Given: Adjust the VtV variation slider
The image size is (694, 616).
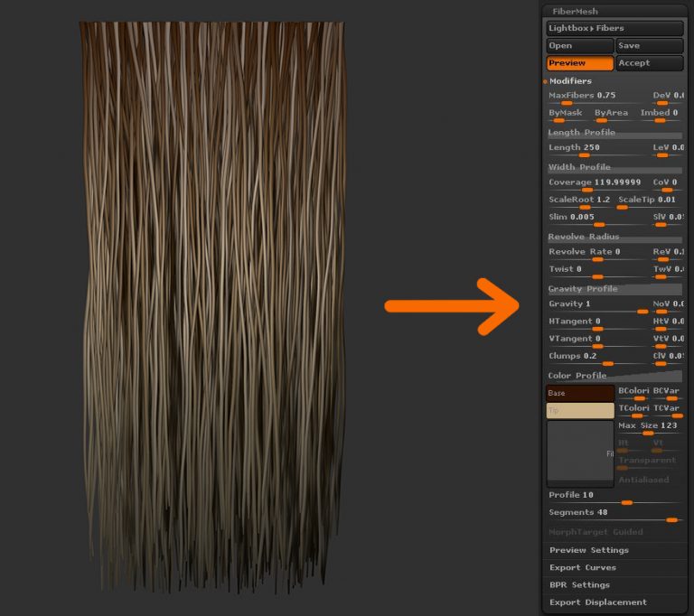Looking at the screenshot, I should coord(668,341).
